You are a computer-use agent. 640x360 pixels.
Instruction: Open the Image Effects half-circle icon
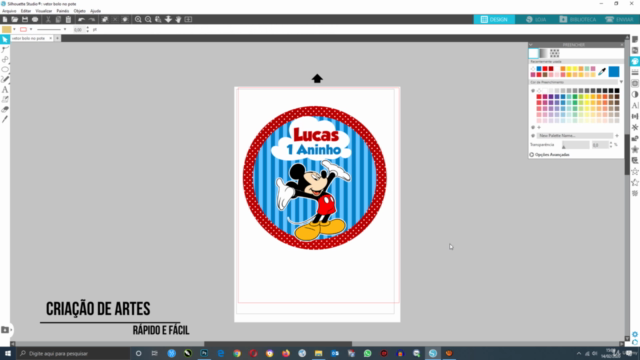[635, 94]
